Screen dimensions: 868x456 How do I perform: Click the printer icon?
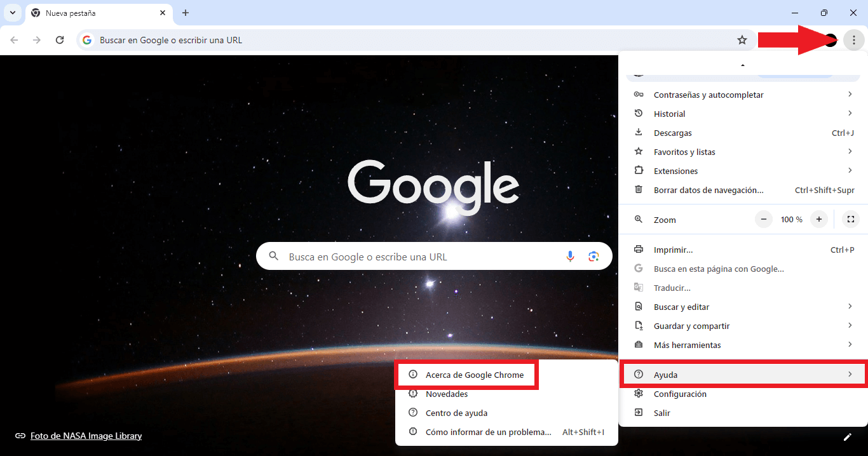pos(639,250)
